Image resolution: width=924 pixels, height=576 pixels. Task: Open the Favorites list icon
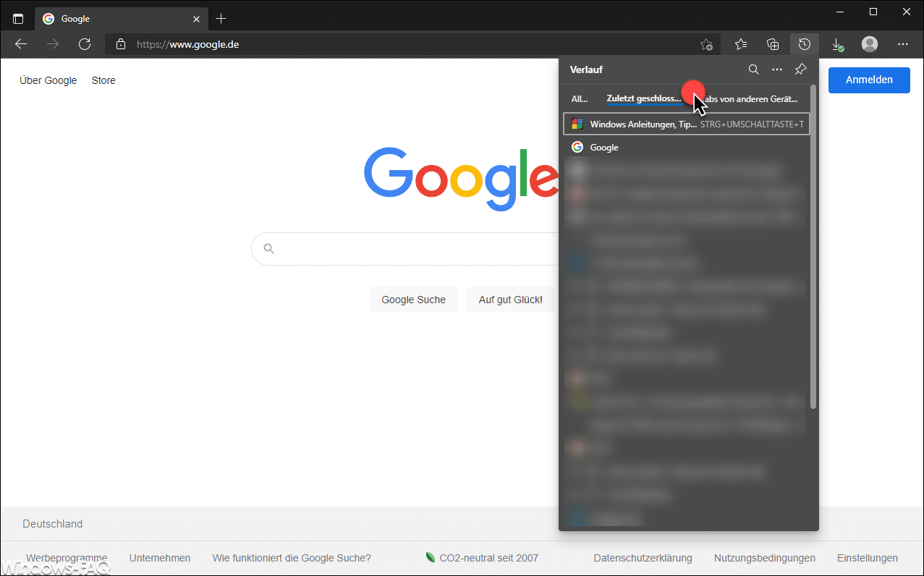coord(741,44)
